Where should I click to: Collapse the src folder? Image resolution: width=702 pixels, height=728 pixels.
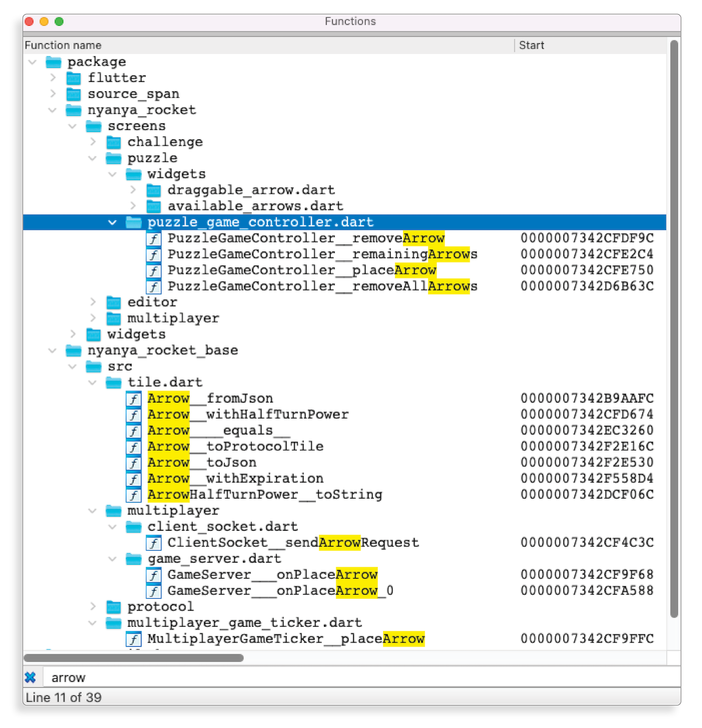click(73, 366)
